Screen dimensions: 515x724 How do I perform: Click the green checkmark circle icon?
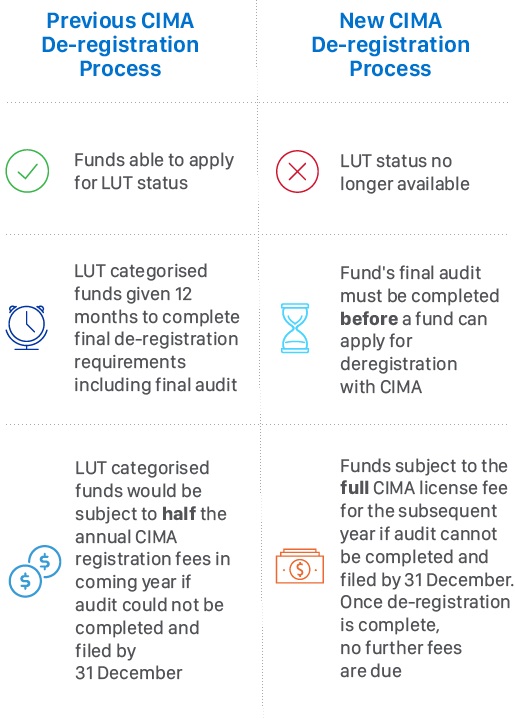[x=27, y=171]
